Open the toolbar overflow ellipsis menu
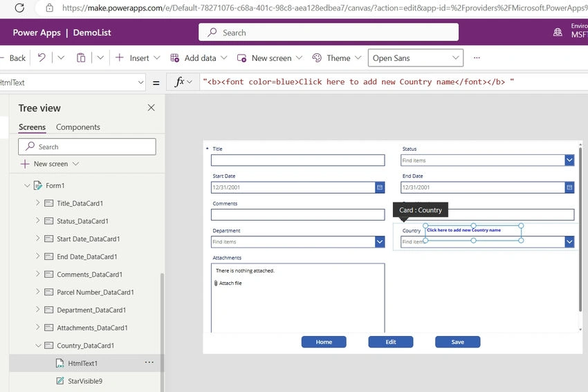The image size is (588, 392). coord(477,57)
